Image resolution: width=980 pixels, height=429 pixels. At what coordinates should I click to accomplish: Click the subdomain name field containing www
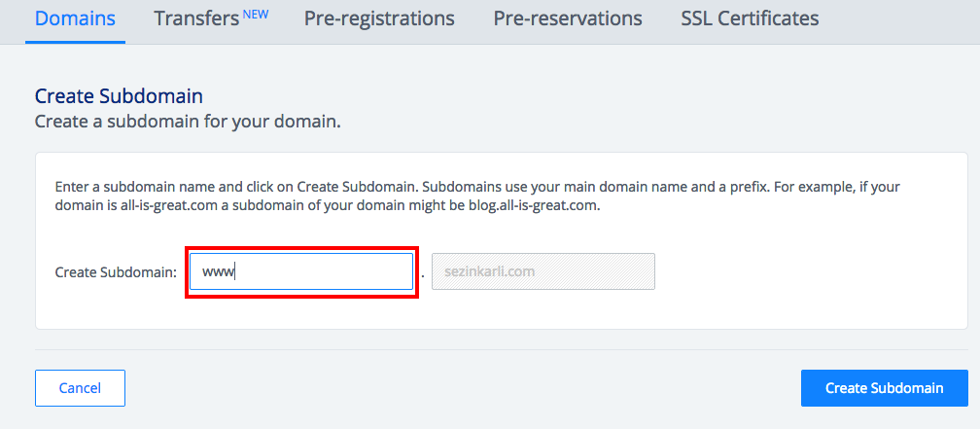(301, 271)
